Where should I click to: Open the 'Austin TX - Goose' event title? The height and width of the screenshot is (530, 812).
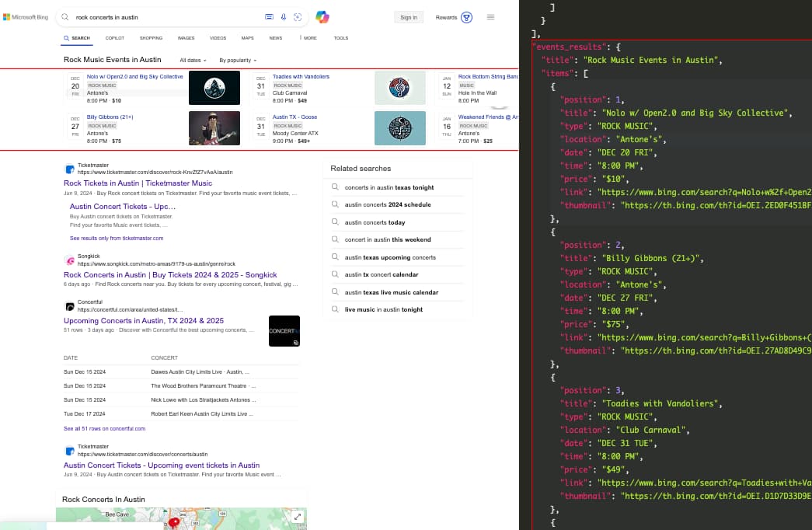[294, 117]
